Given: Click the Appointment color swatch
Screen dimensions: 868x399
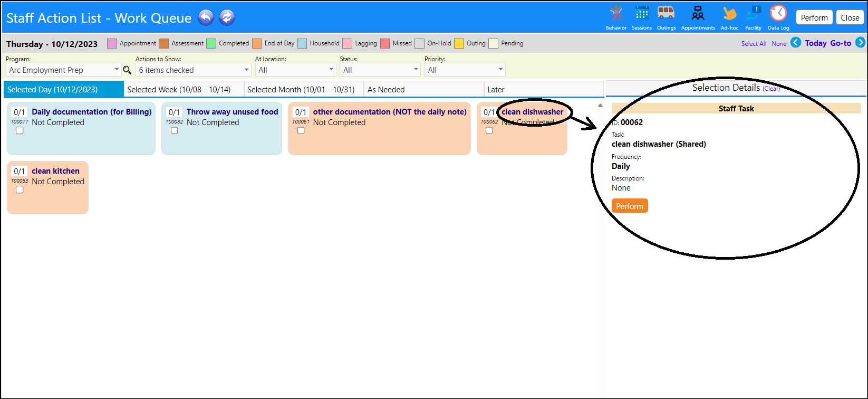Looking at the screenshot, I should point(112,43).
